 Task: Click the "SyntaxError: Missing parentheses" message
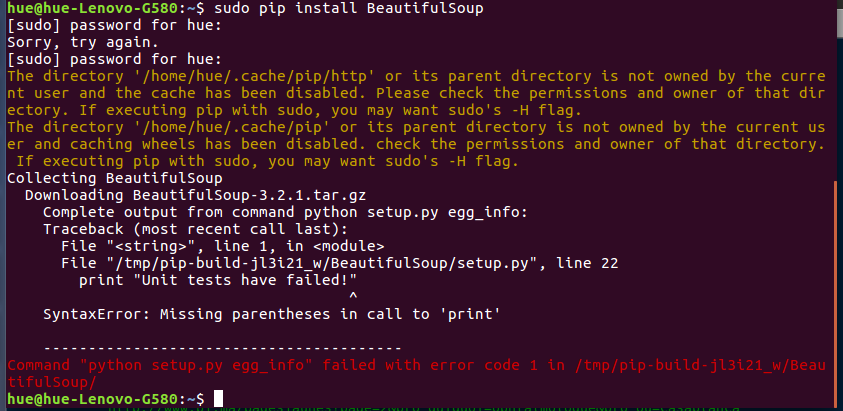coord(271,314)
